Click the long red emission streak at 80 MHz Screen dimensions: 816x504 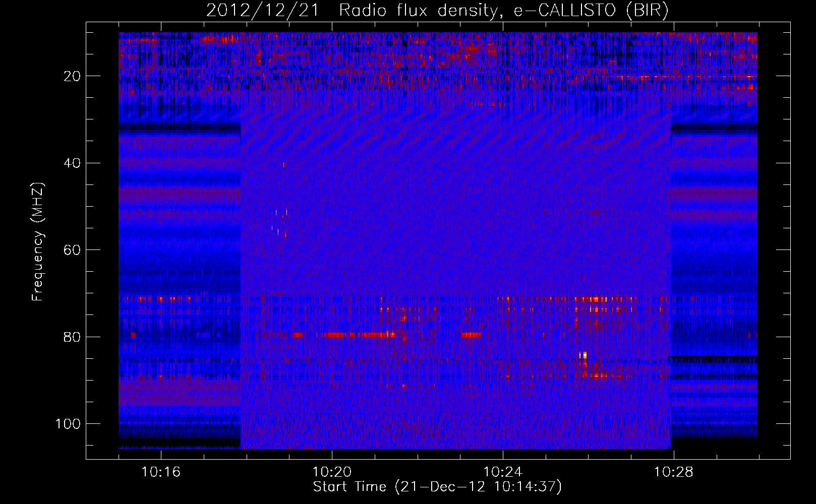tap(355, 335)
